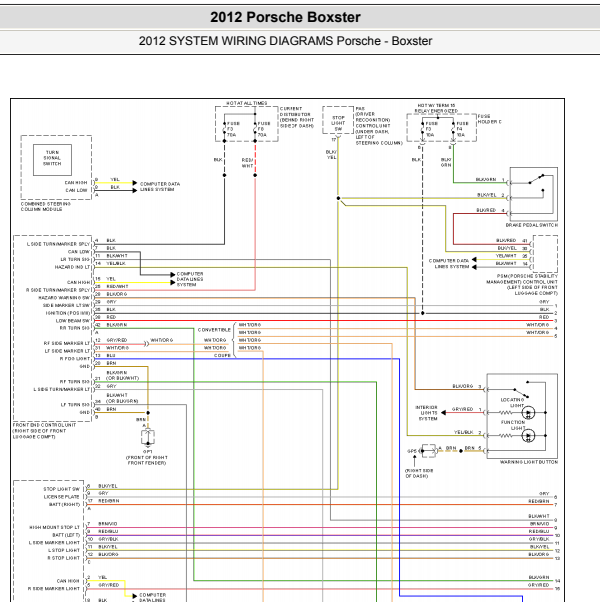Click the "INTERIOR LIGHTS SYSTEM" reference
The height and width of the screenshot is (602, 600).
click(x=426, y=413)
